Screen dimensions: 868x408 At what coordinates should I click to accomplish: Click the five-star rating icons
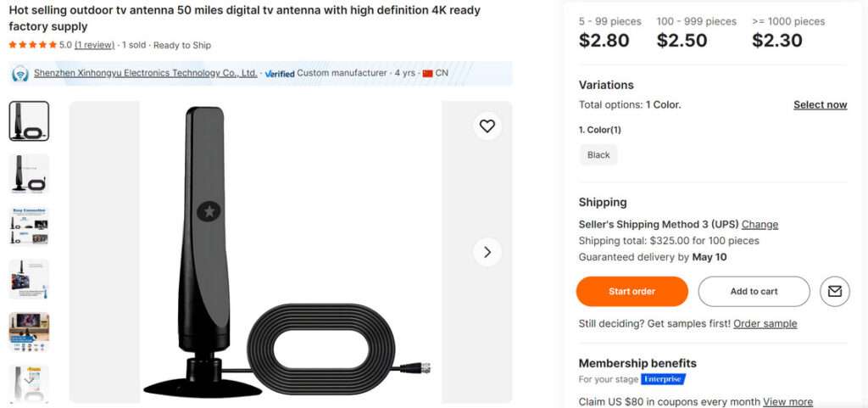tap(32, 45)
